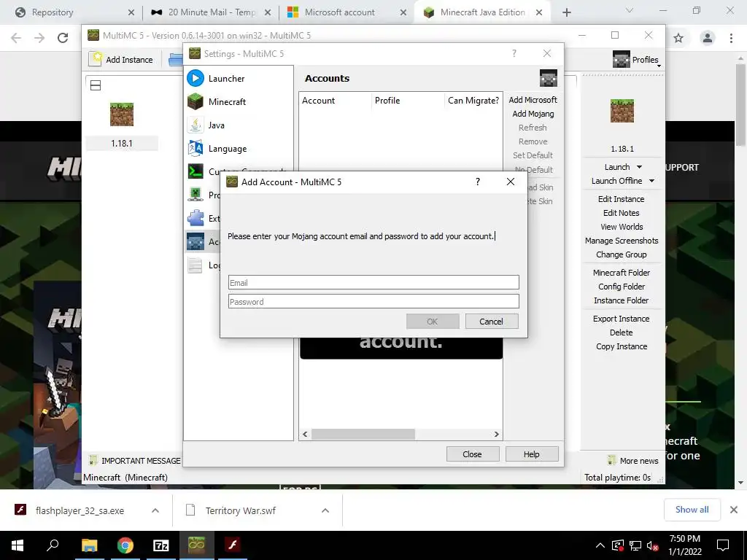Open the Log Upload page icon
This screenshot has width=747, height=560.
click(x=196, y=265)
